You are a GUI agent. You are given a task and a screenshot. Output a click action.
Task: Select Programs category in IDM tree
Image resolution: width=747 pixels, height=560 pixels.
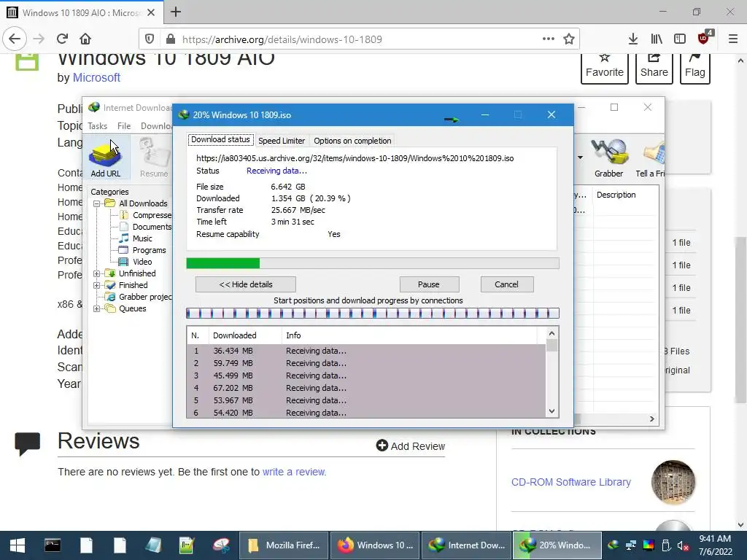coord(142,251)
